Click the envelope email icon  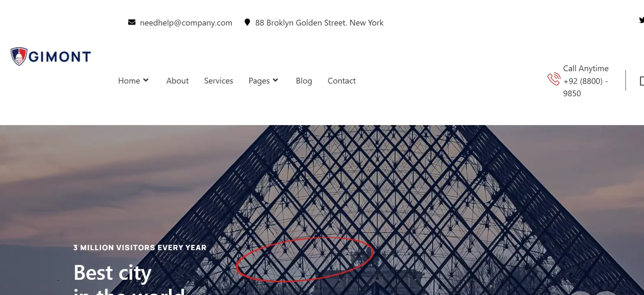(x=132, y=22)
